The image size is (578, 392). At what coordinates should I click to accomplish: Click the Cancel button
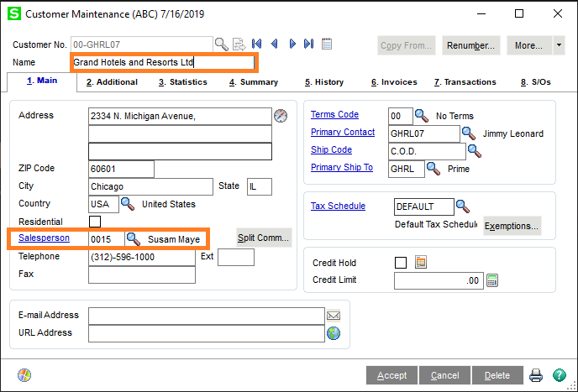[x=444, y=375]
